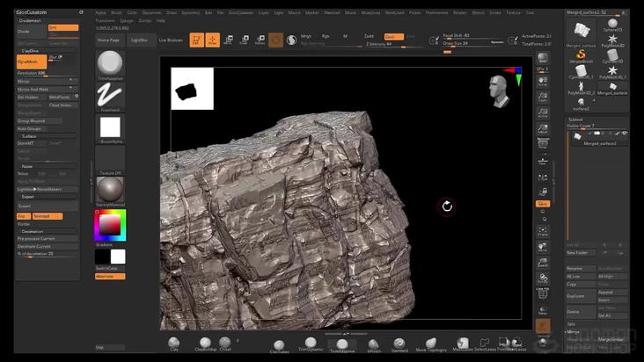This screenshot has height=362, width=644.
Task: Toggle Mrgb paint mode
Action: (x=306, y=37)
